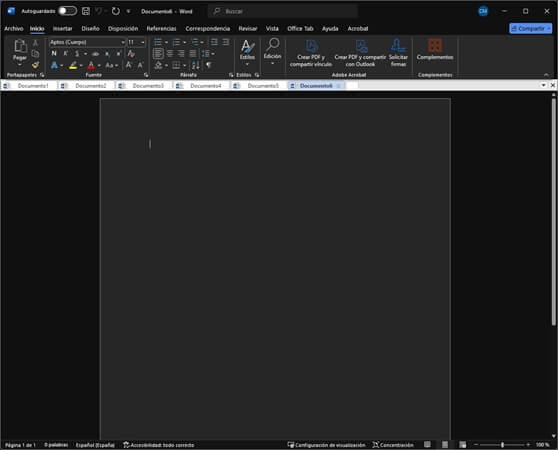This screenshot has width=558, height=450.
Task: Center-align text using the center icon
Action: [170, 54]
